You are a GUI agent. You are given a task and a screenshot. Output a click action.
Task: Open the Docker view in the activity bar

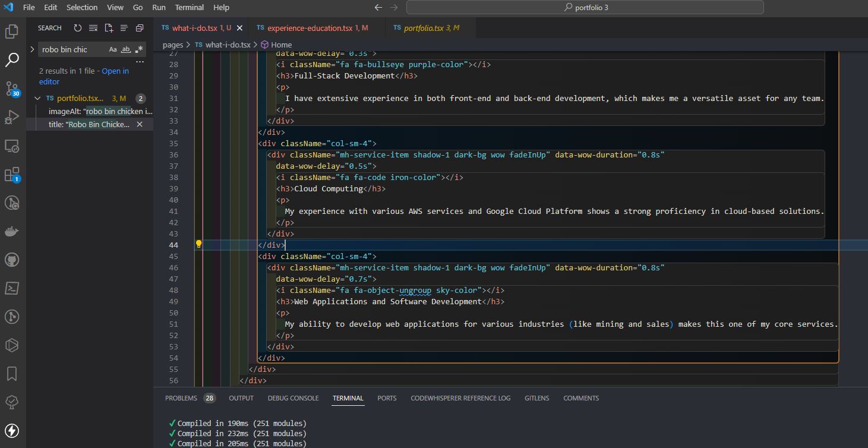[12, 231]
